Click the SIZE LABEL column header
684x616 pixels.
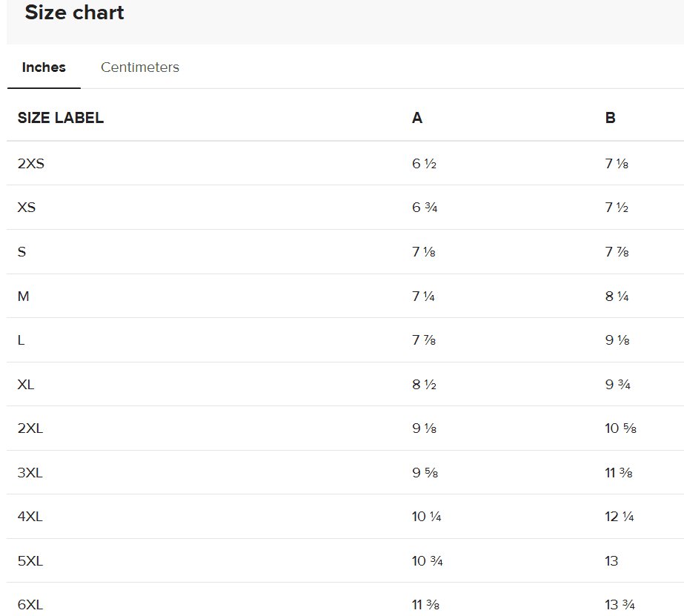(x=61, y=118)
